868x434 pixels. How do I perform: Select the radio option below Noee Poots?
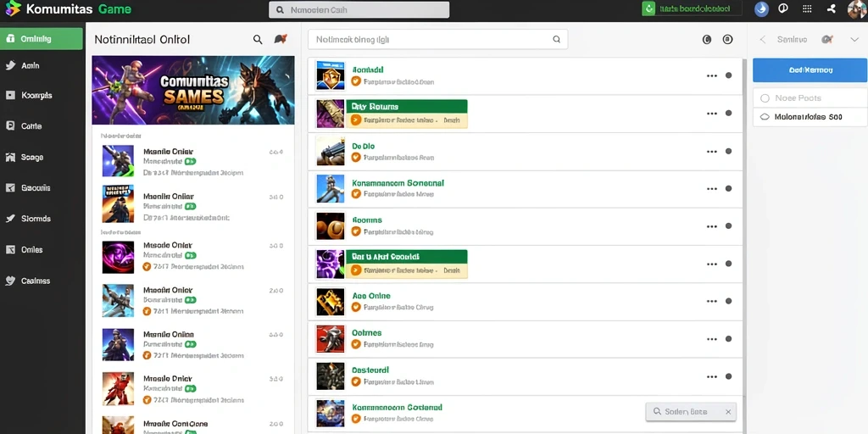click(765, 117)
